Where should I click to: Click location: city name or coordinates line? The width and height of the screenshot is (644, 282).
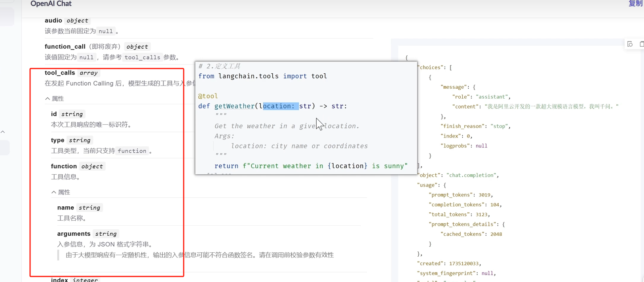(x=299, y=146)
